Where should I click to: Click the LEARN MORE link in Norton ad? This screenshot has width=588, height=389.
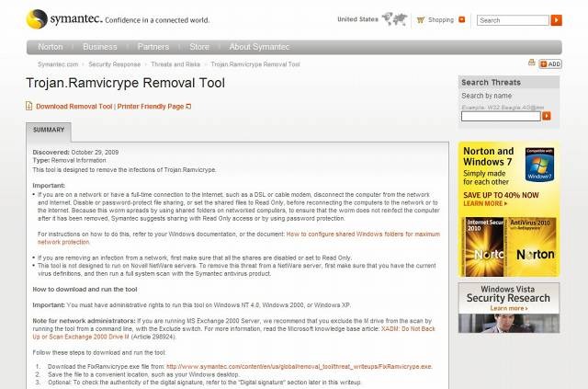(485, 203)
